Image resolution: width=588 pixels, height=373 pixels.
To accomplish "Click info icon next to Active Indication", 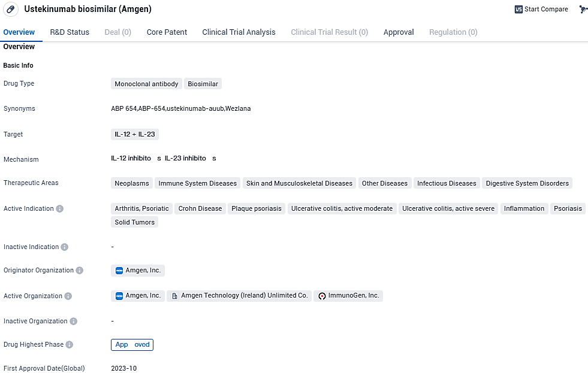I will [60, 209].
